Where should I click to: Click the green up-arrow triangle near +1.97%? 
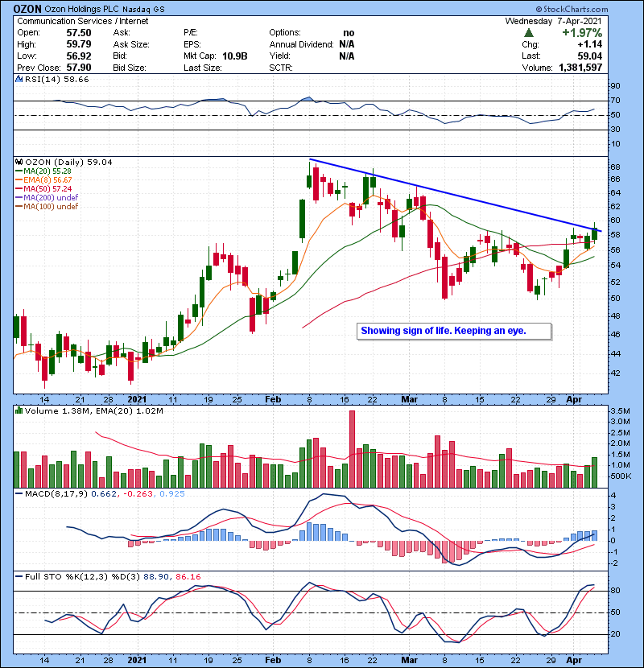point(529,33)
